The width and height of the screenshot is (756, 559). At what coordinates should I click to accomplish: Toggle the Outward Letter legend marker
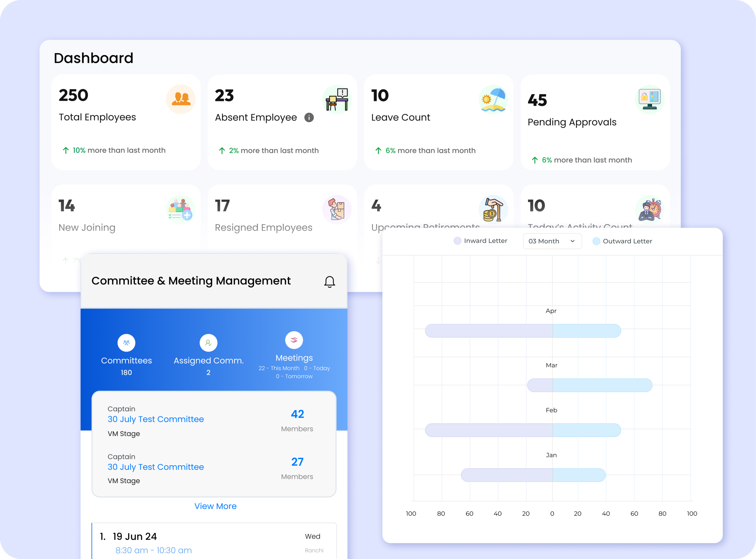[596, 241]
